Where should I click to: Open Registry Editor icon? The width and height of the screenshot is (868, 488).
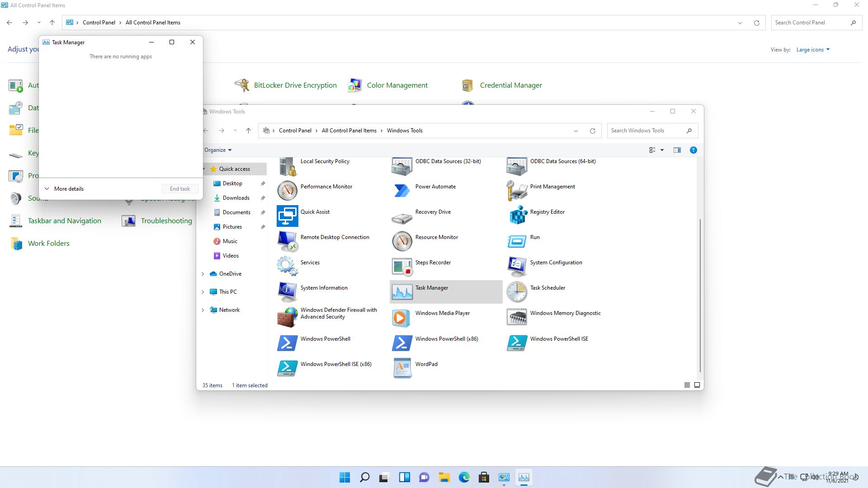click(517, 216)
